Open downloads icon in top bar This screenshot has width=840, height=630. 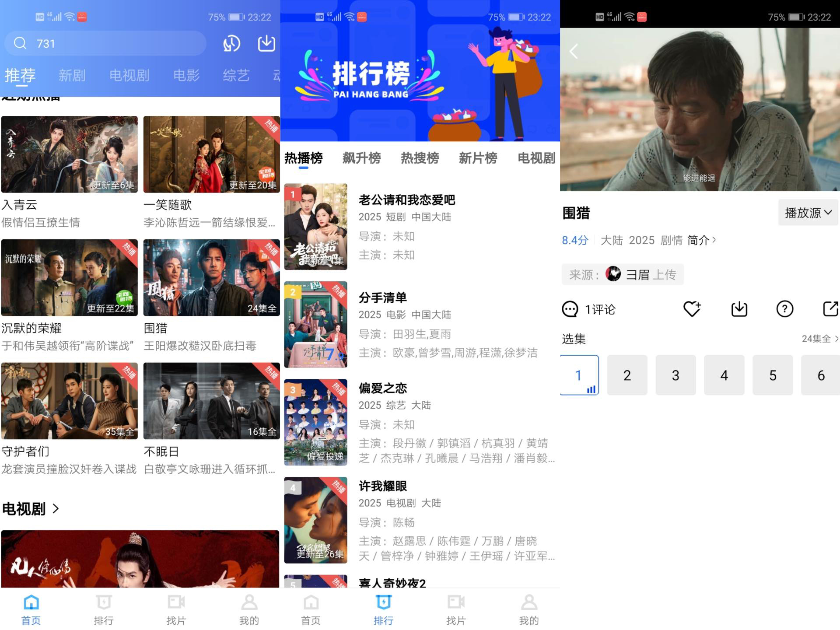266,43
